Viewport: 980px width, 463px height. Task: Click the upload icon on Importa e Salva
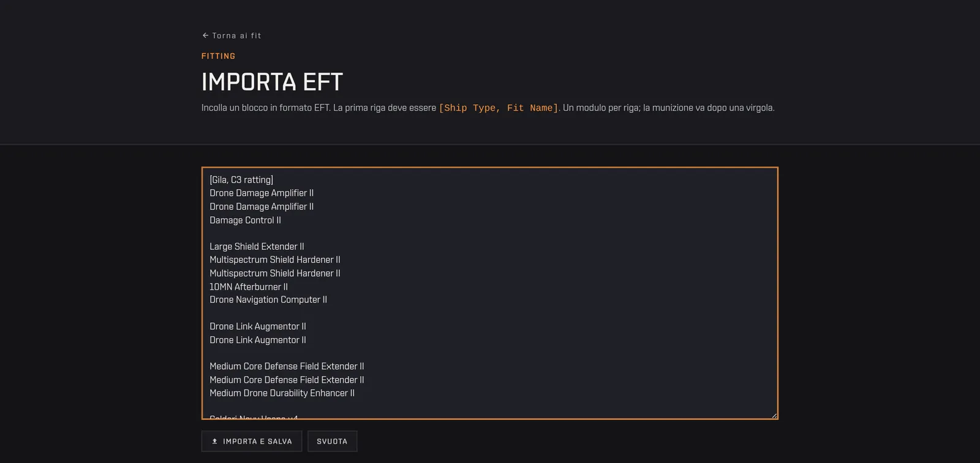(215, 442)
